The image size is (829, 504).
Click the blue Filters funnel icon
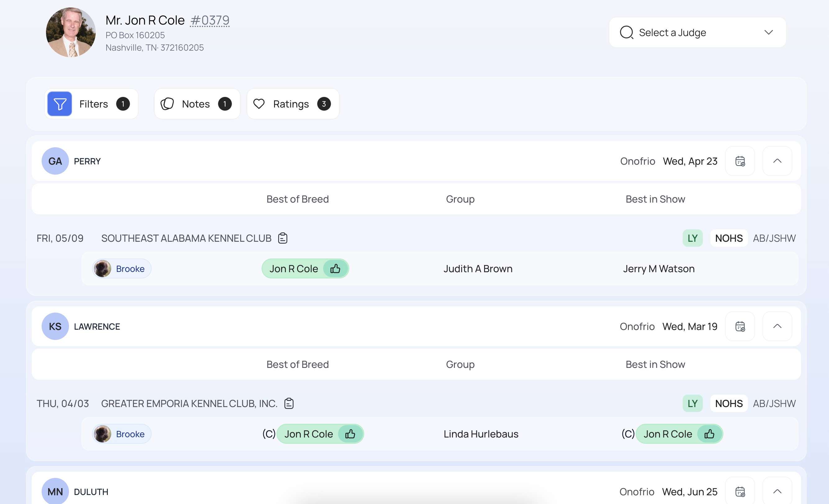point(60,104)
